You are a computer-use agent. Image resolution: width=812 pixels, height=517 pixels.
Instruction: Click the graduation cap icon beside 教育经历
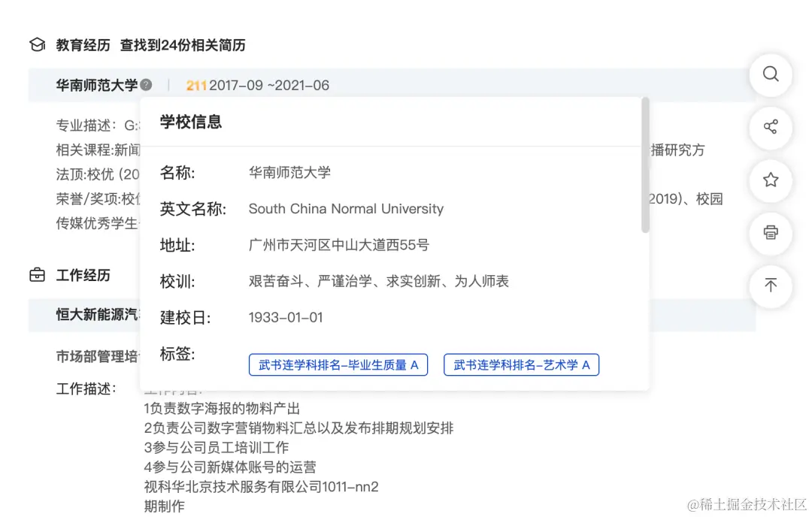click(36, 44)
